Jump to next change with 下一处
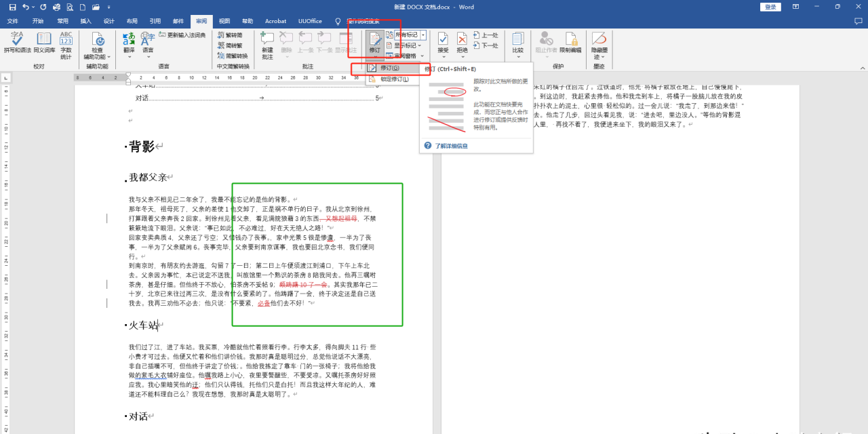 (486, 45)
